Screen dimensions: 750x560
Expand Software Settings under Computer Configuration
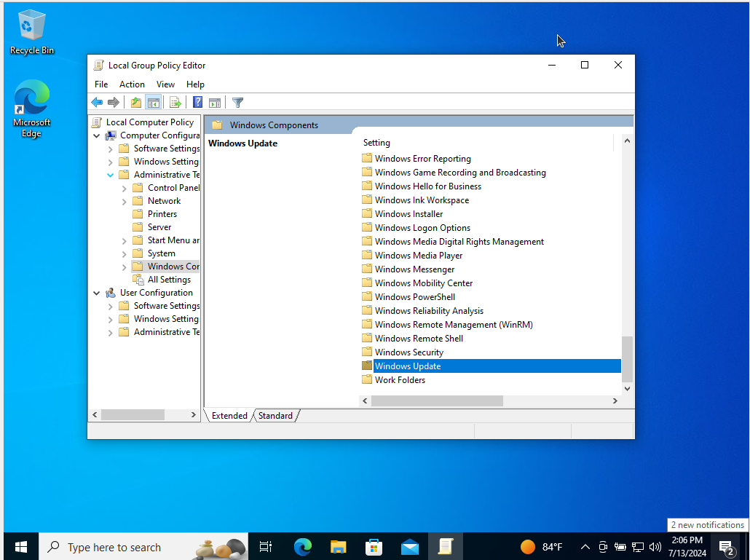click(x=111, y=149)
